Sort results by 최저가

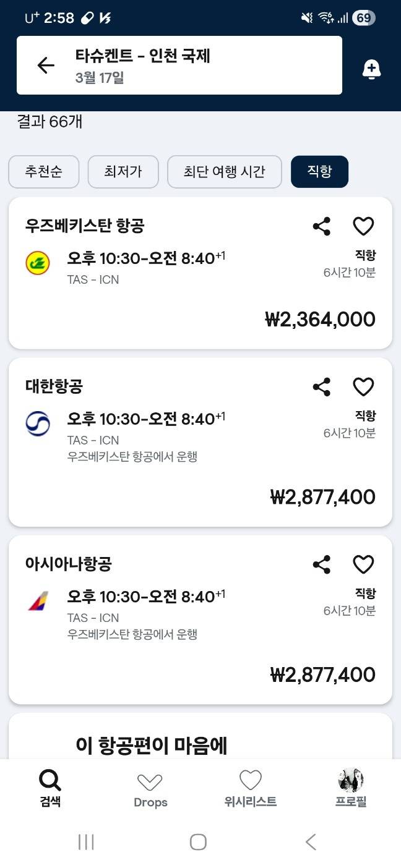[123, 171]
